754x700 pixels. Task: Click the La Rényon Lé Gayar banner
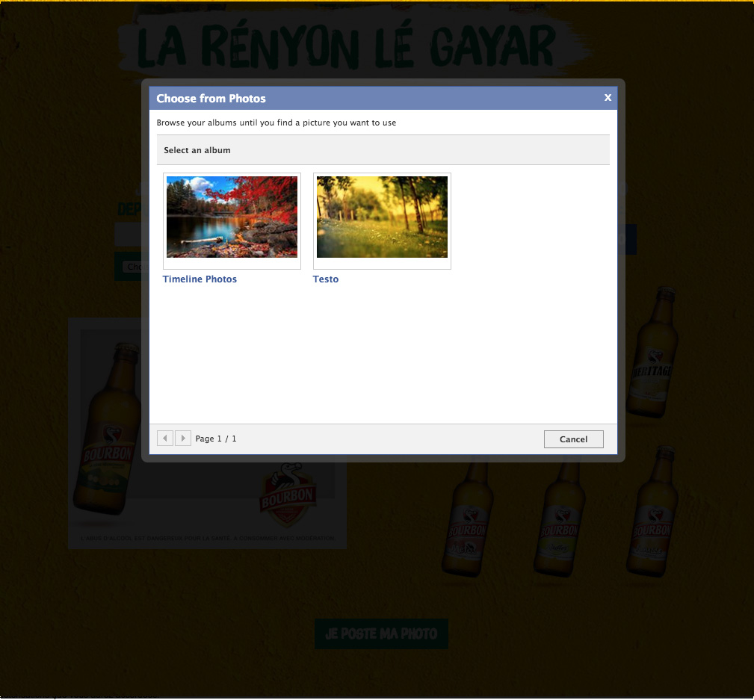347,46
